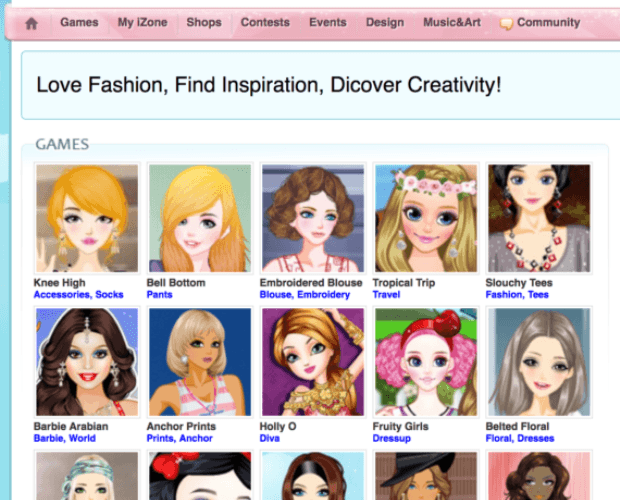
Task: Click the Anchor tag link
Action: click(x=196, y=438)
